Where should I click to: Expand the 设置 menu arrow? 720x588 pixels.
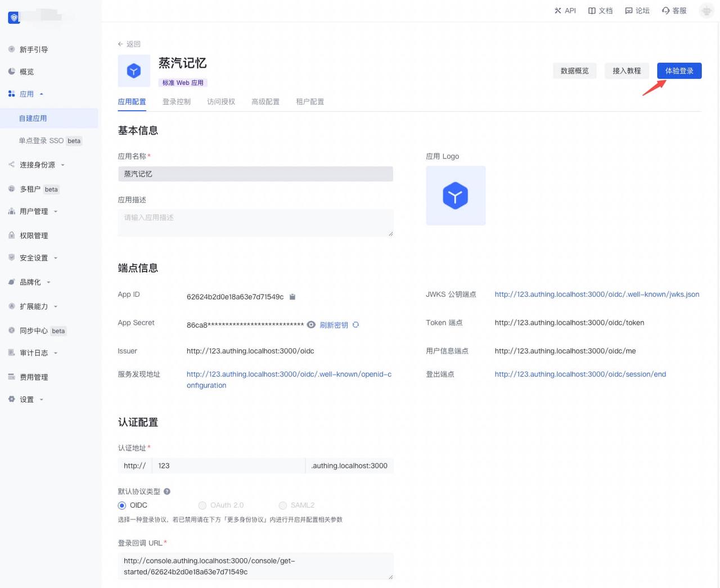coord(42,400)
